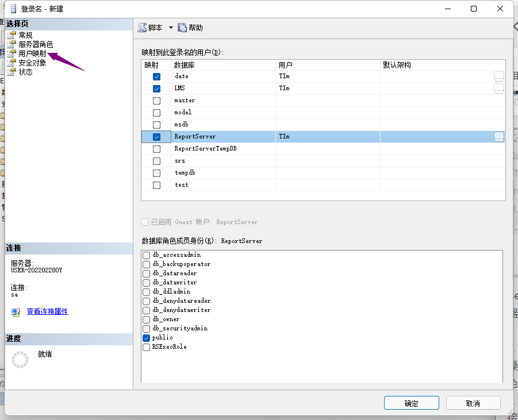Image resolution: width=518 pixels, height=420 pixels.
Task: Maximize the 登录名 - 新建 window
Action: [x=474, y=9]
